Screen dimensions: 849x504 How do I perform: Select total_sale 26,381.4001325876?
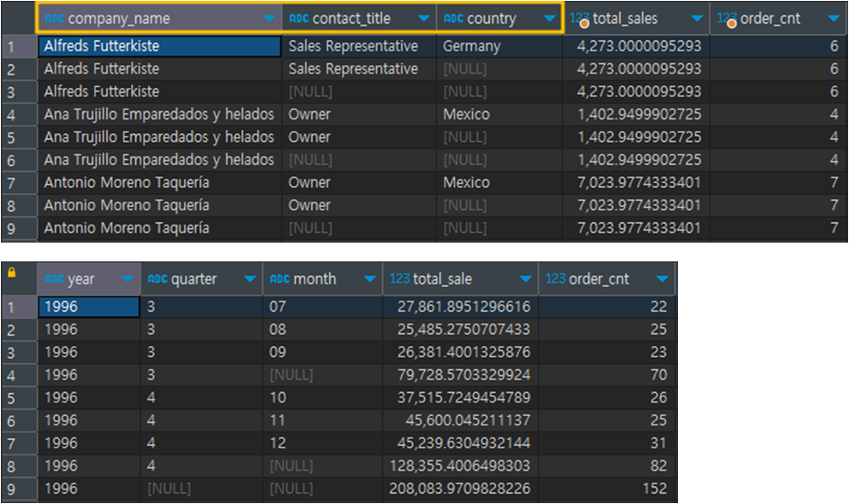click(x=460, y=353)
